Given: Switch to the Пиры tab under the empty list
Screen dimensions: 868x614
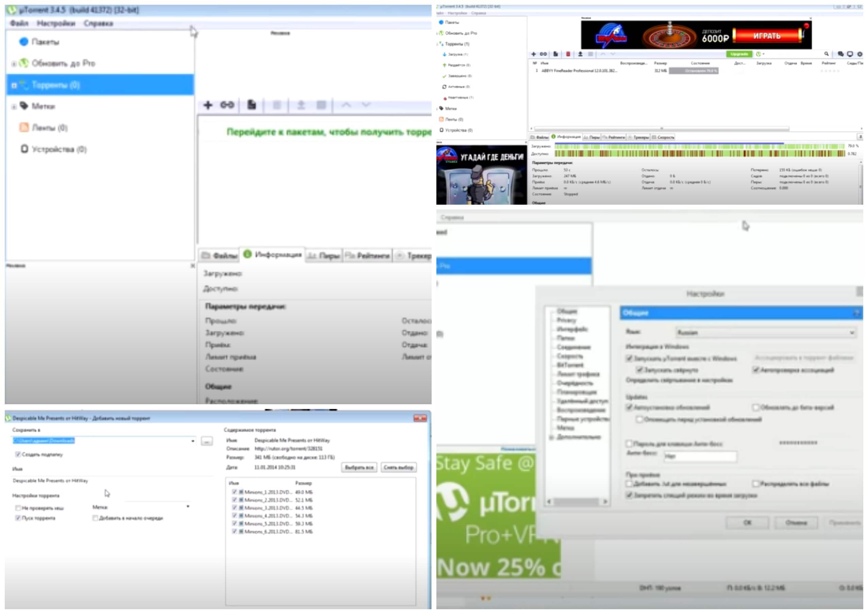Looking at the screenshot, I should (324, 256).
